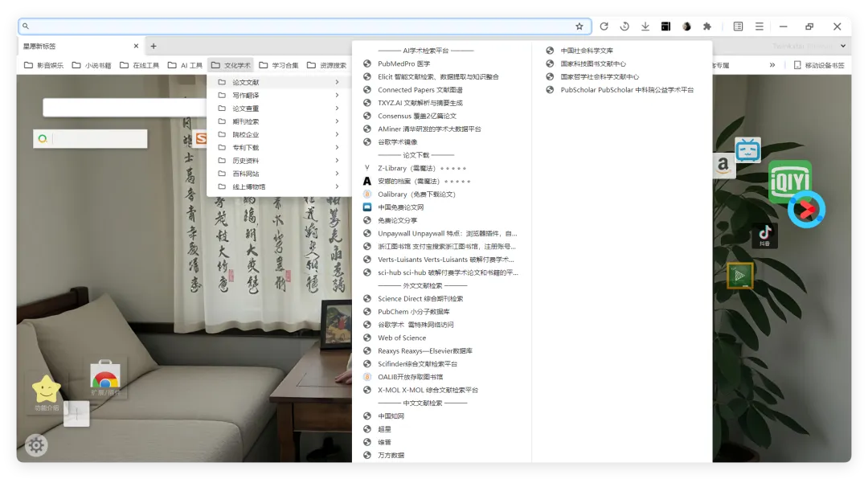Viewport: 868px width, 479px height.
Task: Open the PubScholar 中科院公益学术平台 bookmark
Action: (621, 90)
